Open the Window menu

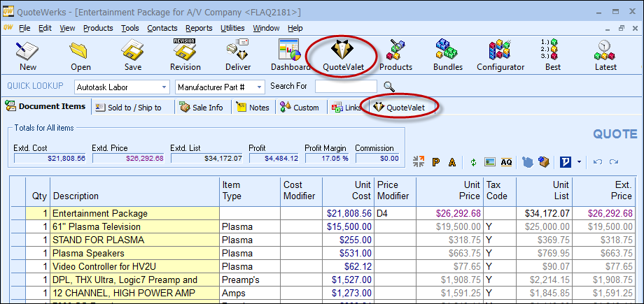point(266,29)
